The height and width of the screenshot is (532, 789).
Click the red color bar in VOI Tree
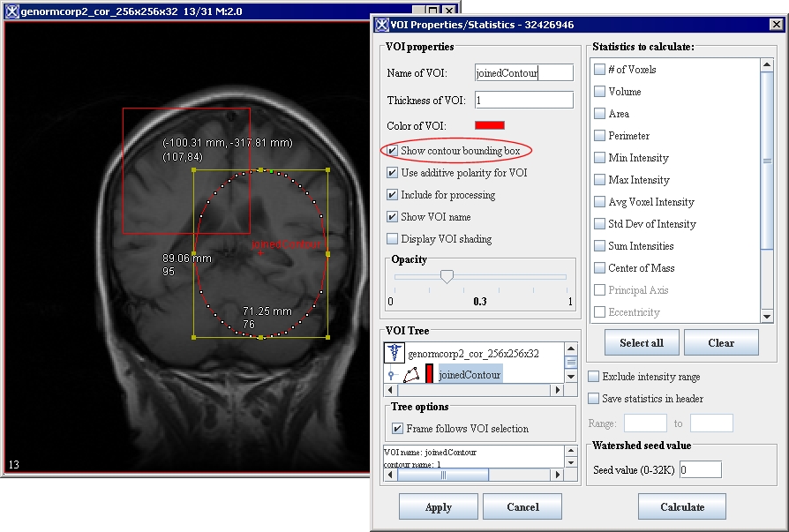[430, 375]
